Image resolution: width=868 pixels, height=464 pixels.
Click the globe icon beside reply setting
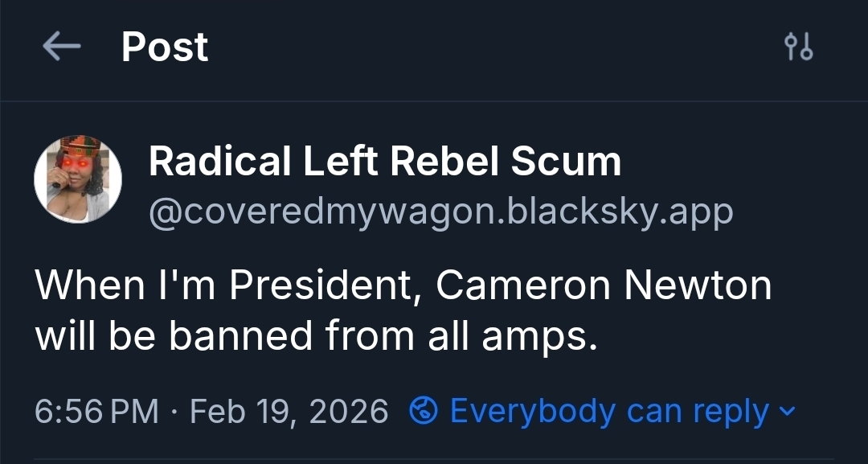click(x=423, y=412)
